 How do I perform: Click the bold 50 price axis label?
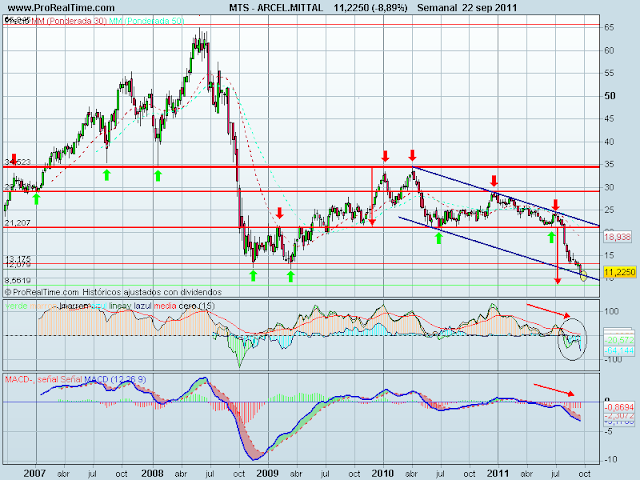coord(610,96)
